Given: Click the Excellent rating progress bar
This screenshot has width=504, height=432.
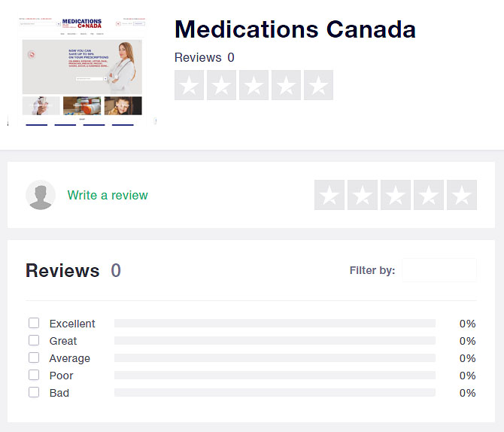Looking at the screenshot, I should [275, 324].
